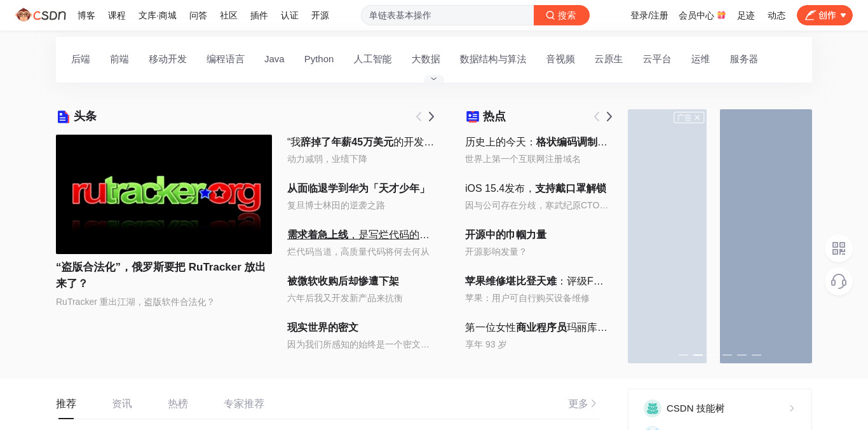This screenshot has width=868, height=430.
Task: Click the 头条 section document icon
Action: (63, 117)
